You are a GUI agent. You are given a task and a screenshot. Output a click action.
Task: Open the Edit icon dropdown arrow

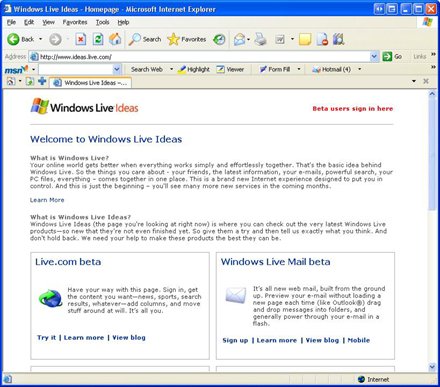[292, 39]
